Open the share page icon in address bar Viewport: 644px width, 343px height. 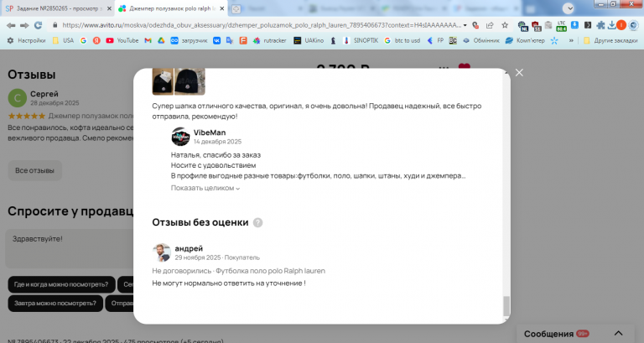490,25
